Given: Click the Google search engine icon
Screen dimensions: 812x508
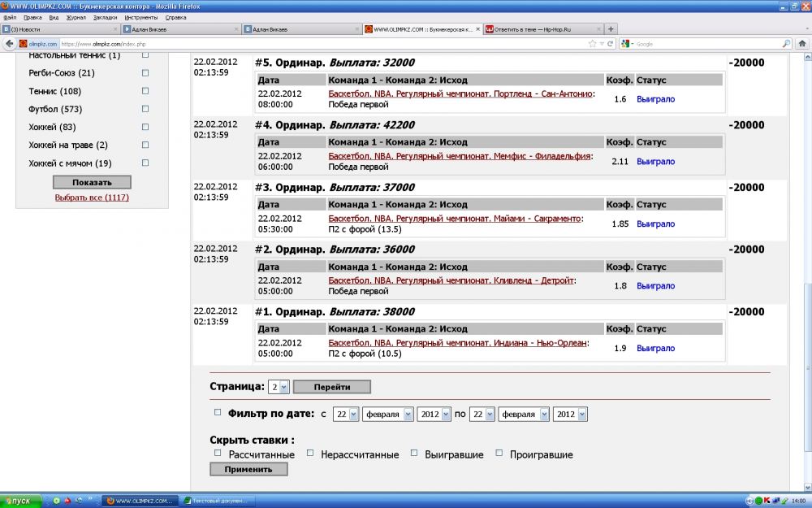Looking at the screenshot, I should coord(625,44).
